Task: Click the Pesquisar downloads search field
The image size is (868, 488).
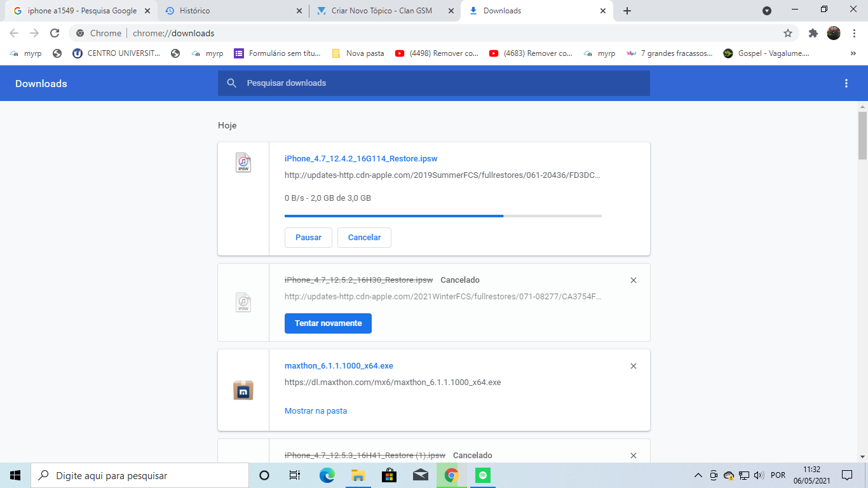Action: pos(433,83)
